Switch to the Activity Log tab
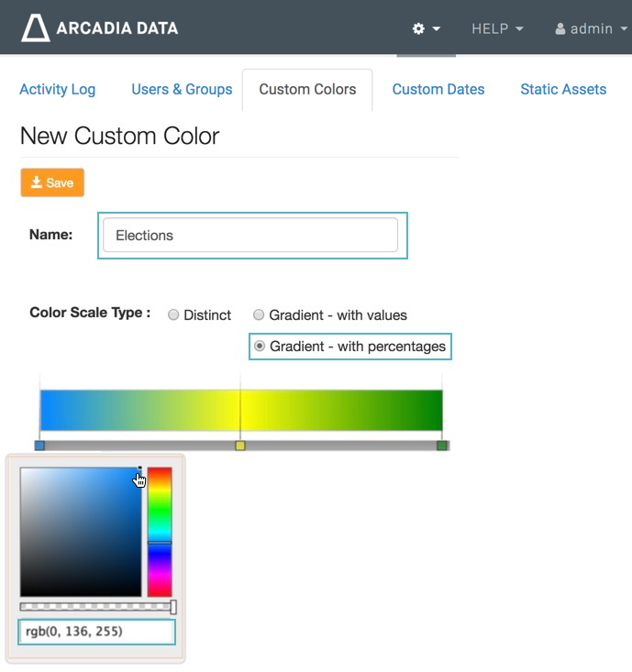The width and height of the screenshot is (632, 672). 57,89
